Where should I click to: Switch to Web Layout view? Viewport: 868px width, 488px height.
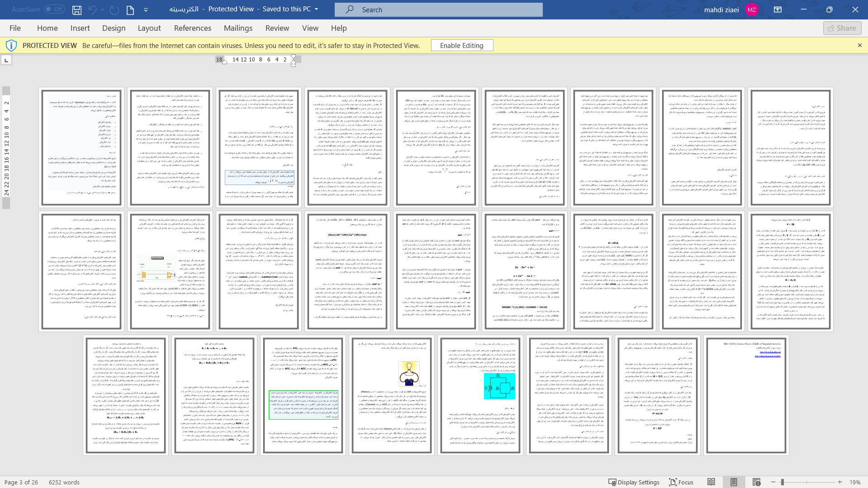(756, 482)
